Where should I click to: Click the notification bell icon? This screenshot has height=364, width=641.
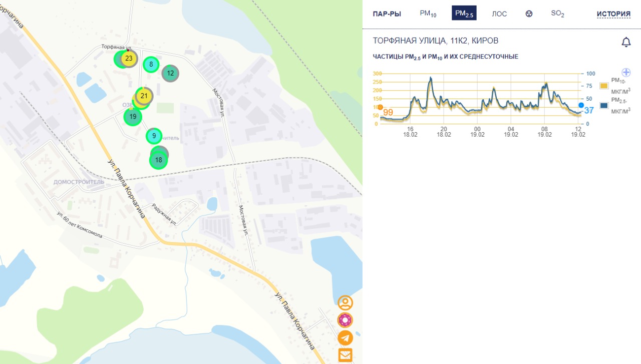point(626,42)
